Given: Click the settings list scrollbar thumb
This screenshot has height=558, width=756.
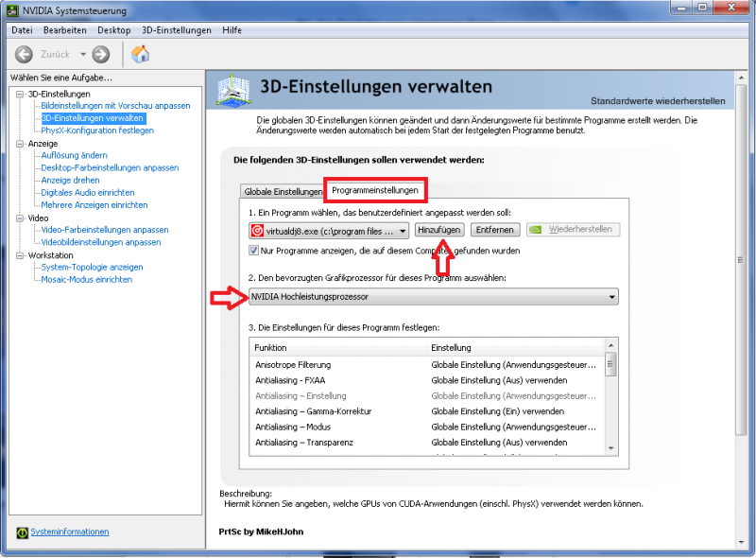Looking at the screenshot, I should pyautogui.click(x=610, y=364).
